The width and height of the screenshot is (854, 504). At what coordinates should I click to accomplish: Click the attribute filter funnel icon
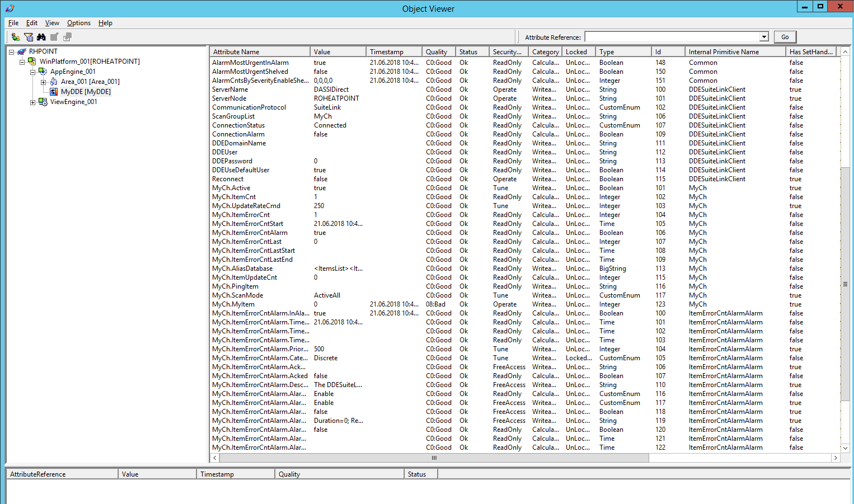point(29,37)
